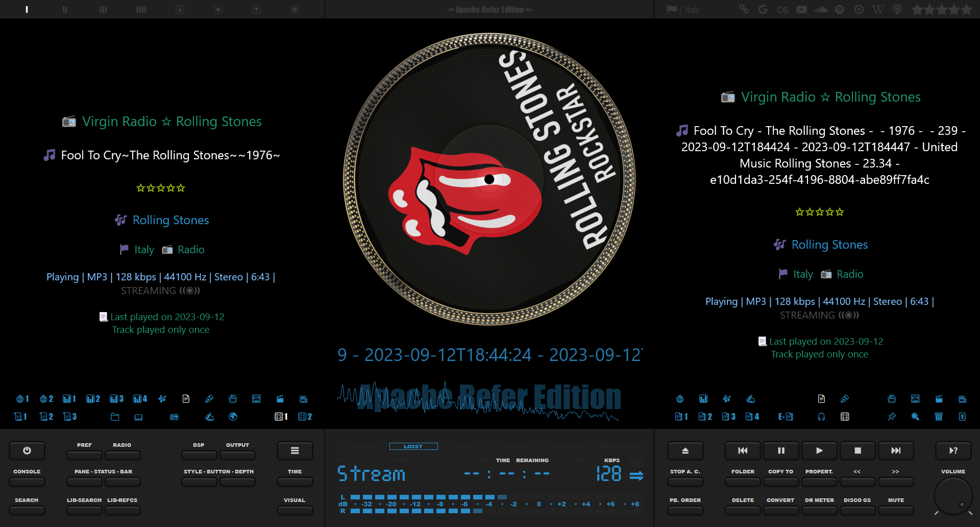Click the picture icon in left panel
Image resolution: width=980 pixels, height=527 pixels.
coord(256,399)
